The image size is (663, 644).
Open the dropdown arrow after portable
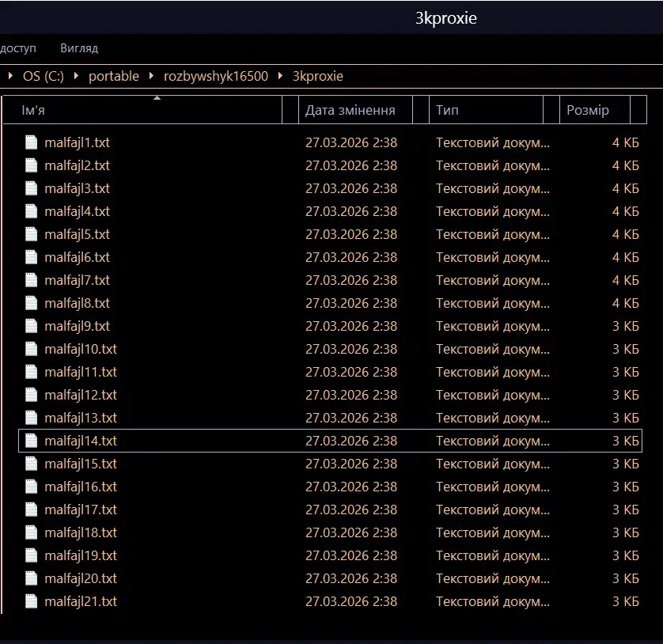click(x=151, y=76)
